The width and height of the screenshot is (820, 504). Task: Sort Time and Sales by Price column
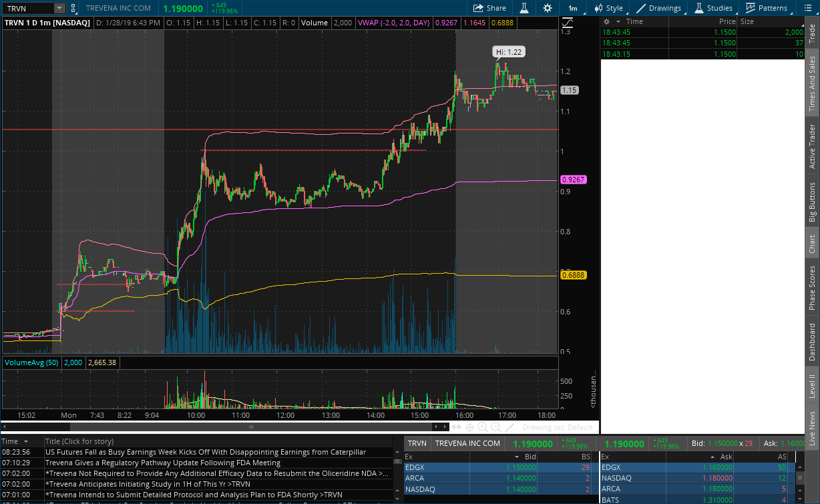(x=727, y=22)
